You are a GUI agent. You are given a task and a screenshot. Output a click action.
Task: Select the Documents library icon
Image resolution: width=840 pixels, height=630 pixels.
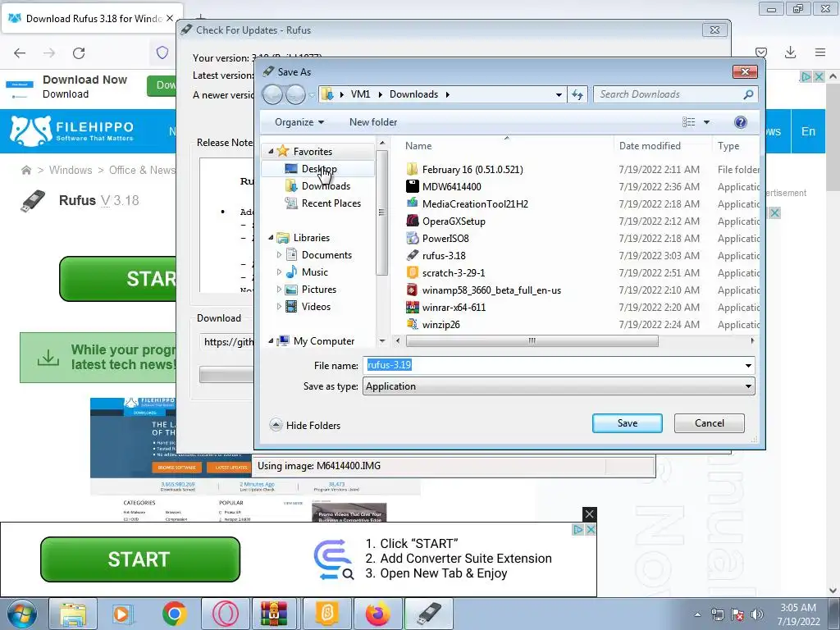(x=291, y=255)
